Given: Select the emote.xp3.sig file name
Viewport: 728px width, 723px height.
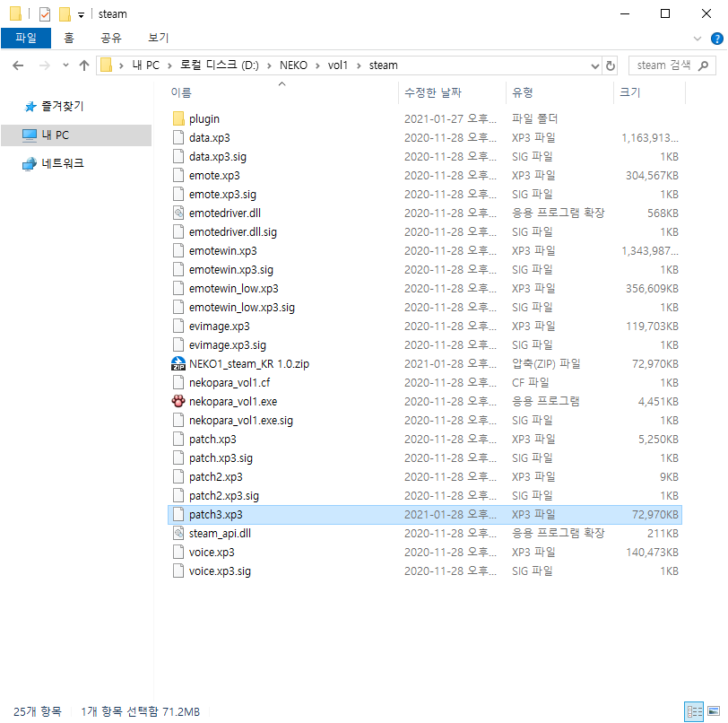Looking at the screenshot, I should click(222, 195).
